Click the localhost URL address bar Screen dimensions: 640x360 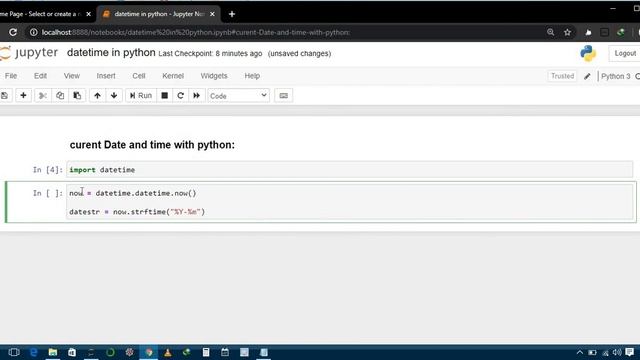coord(196,32)
